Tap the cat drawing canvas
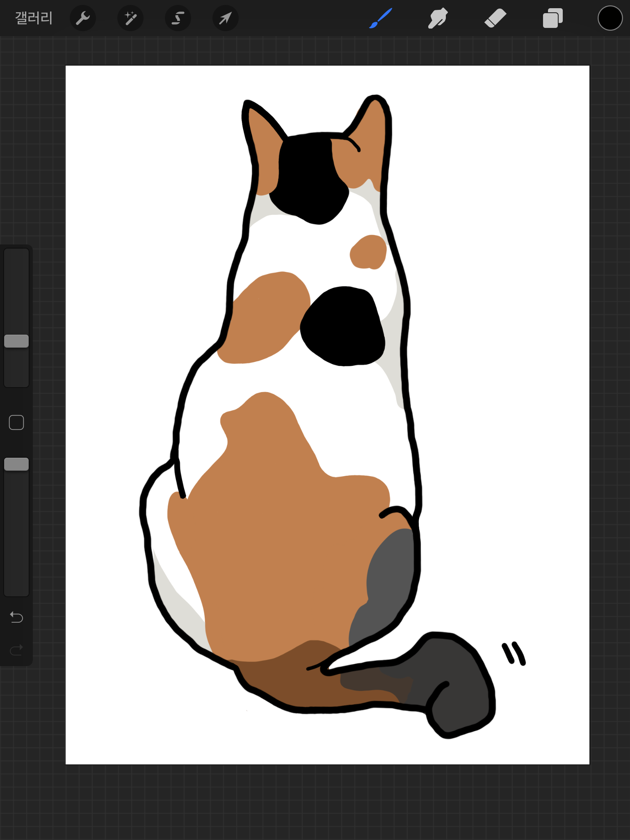Image resolution: width=630 pixels, height=840 pixels. [327, 415]
